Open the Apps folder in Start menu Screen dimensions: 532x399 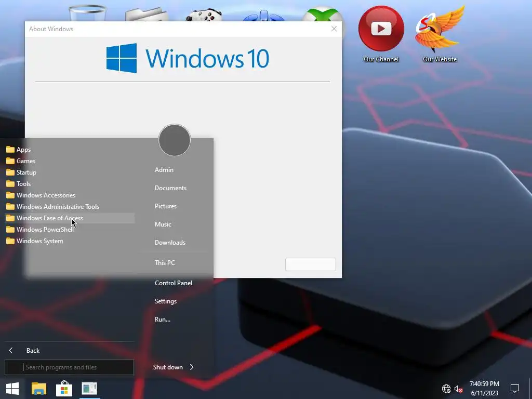click(70, 149)
